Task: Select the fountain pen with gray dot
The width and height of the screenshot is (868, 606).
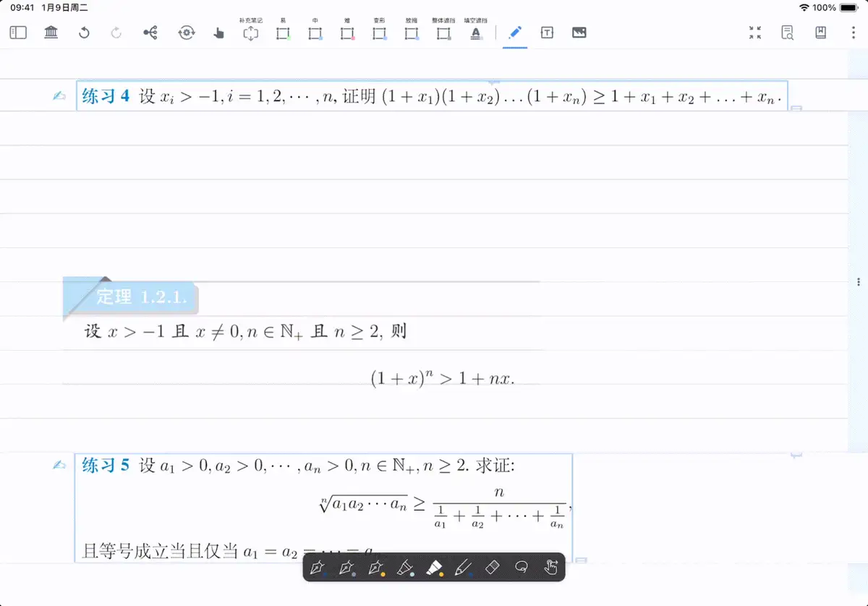Action: point(346,568)
